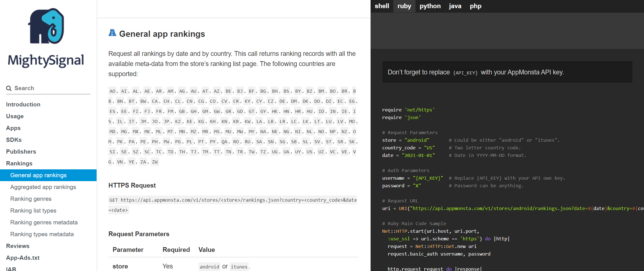The image size is (644, 271).
Task: Click the search magnifier icon
Action: [9, 88]
